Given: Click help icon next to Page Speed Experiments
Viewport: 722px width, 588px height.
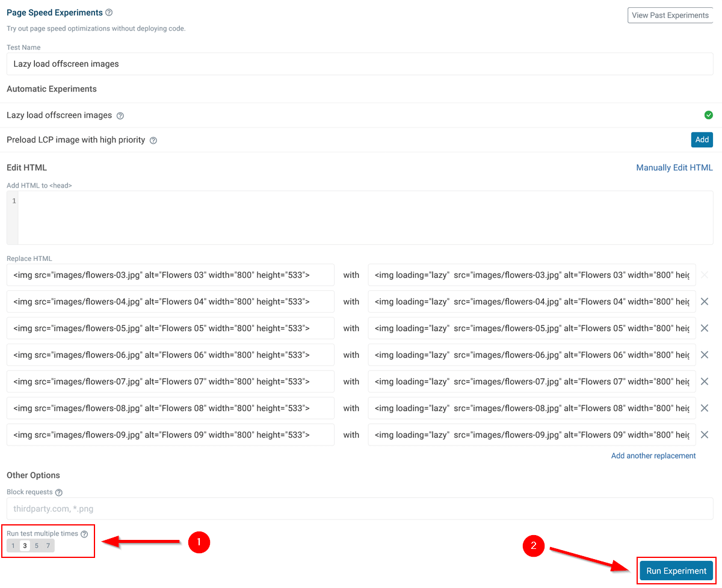Looking at the screenshot, I should pos(109,13).
